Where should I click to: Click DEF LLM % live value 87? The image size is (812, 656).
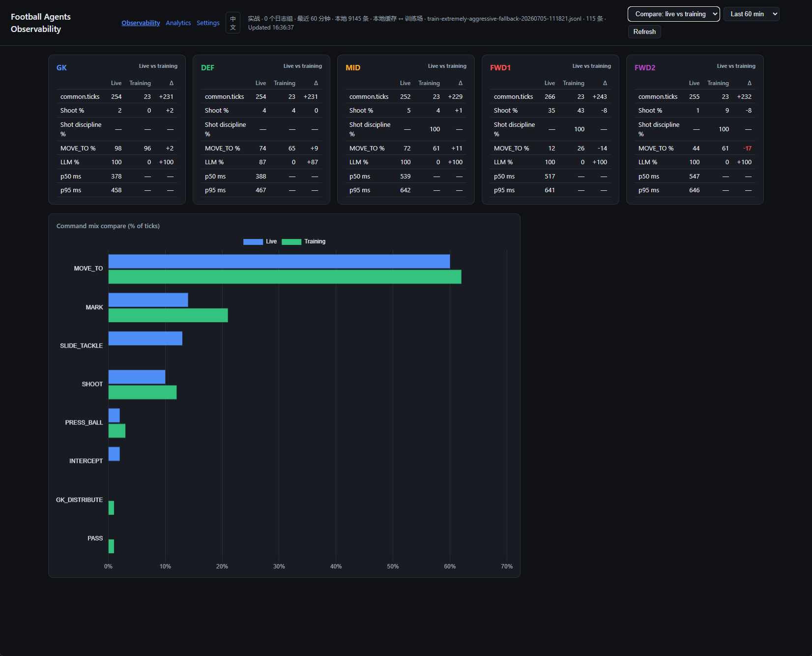pos(262,162)
